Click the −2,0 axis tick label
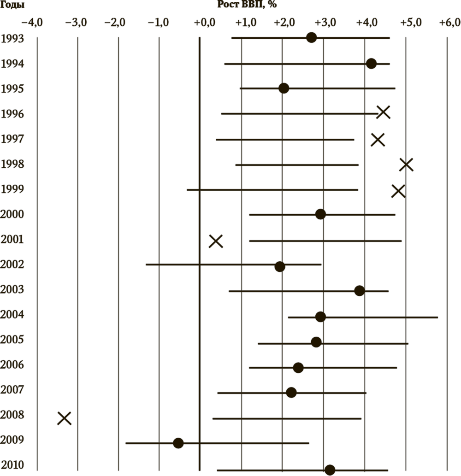This screenshot has width=461, height=476. point(115,23)
